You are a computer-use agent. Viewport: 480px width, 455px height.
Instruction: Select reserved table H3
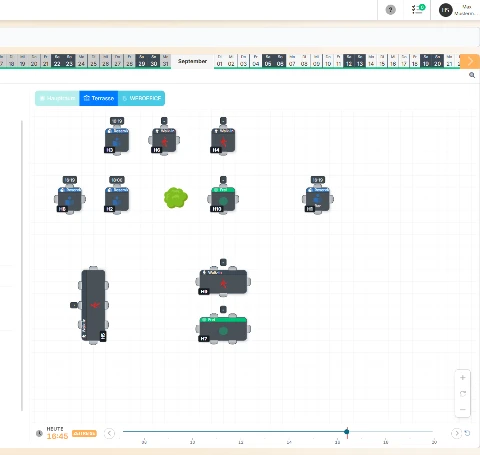pos(117,141)
